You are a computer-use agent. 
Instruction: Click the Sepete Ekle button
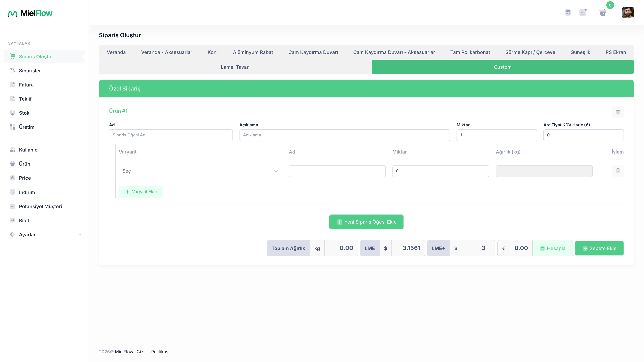point(599,248)
